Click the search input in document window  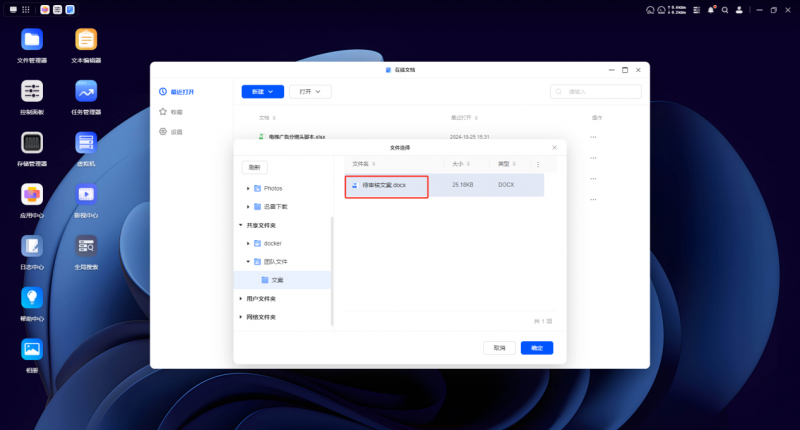click(x=595, y=92)
